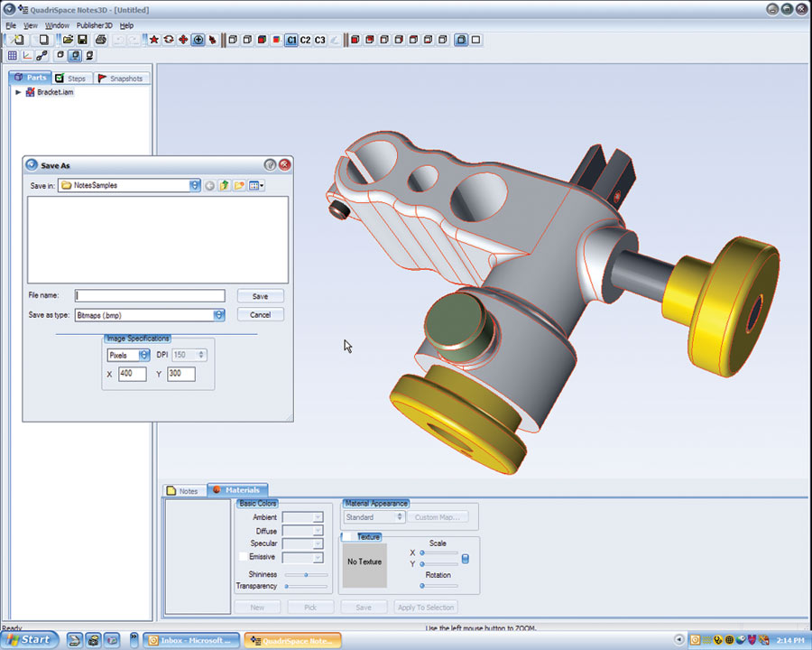Viewport: 812px width, 650px height.
Task: Click the Shininess slider
Action: [x=306, y=574]
